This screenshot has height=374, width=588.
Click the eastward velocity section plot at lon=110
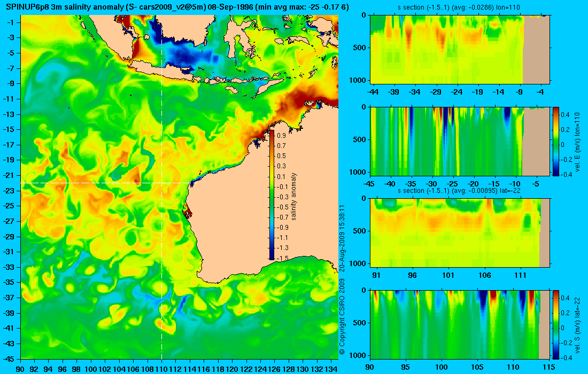[x=460, y=141]
